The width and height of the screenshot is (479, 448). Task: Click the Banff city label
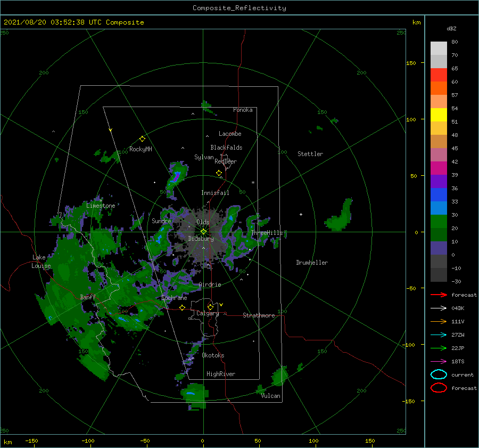click(88, 297)
